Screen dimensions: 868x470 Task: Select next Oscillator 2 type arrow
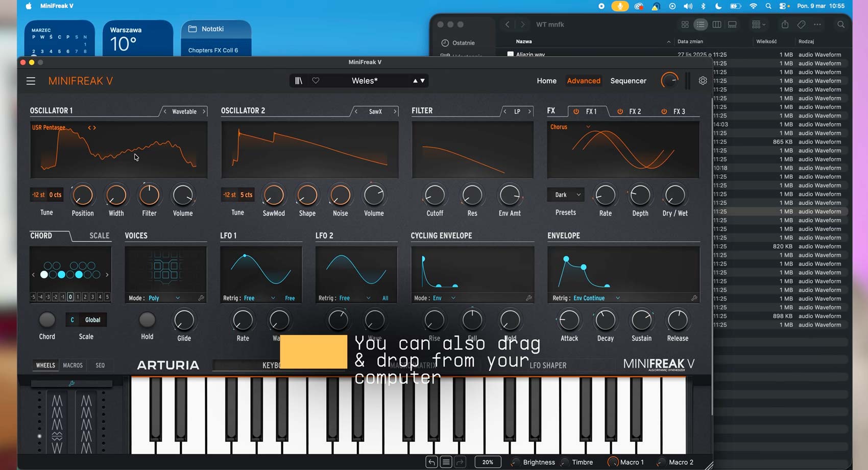pyautogui.click(x=395, y=111)
